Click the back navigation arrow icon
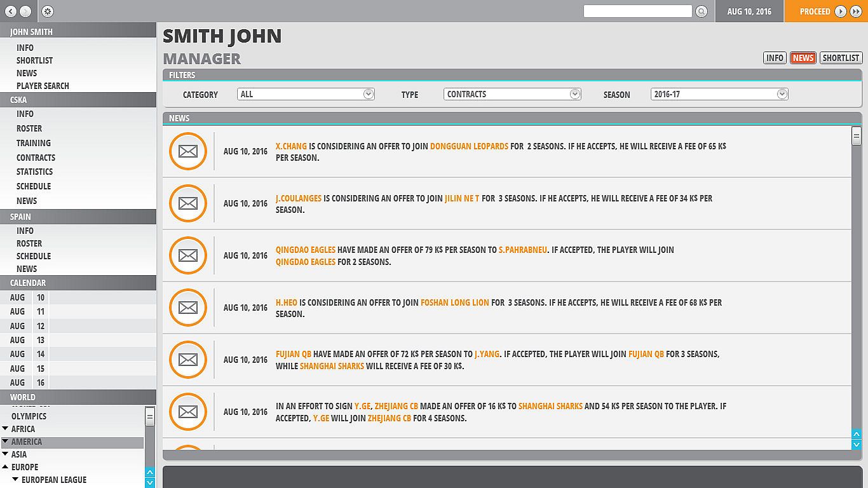 pyautogui.click(x=11, y=11)
